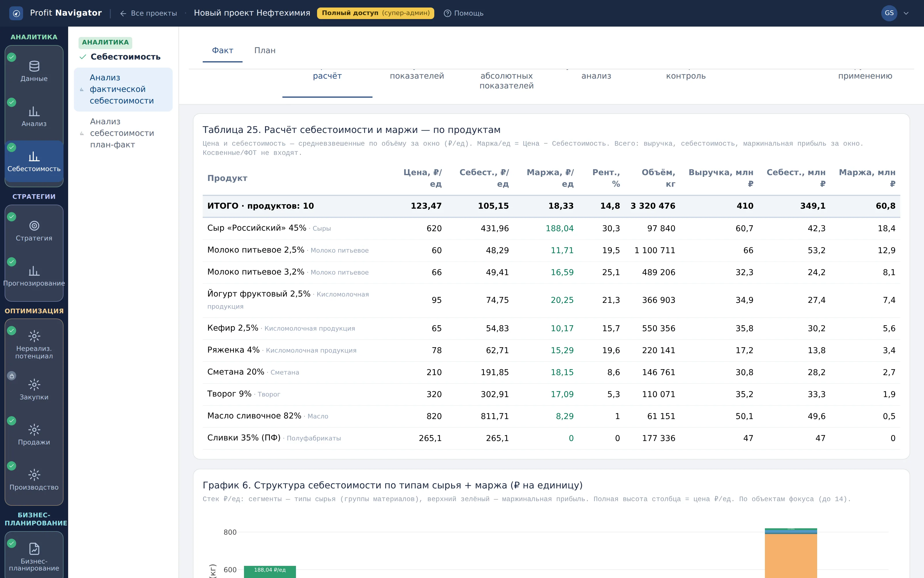Open the Стратегия target icon
Viewport: 924px width, 578px height.
[34, 226]
